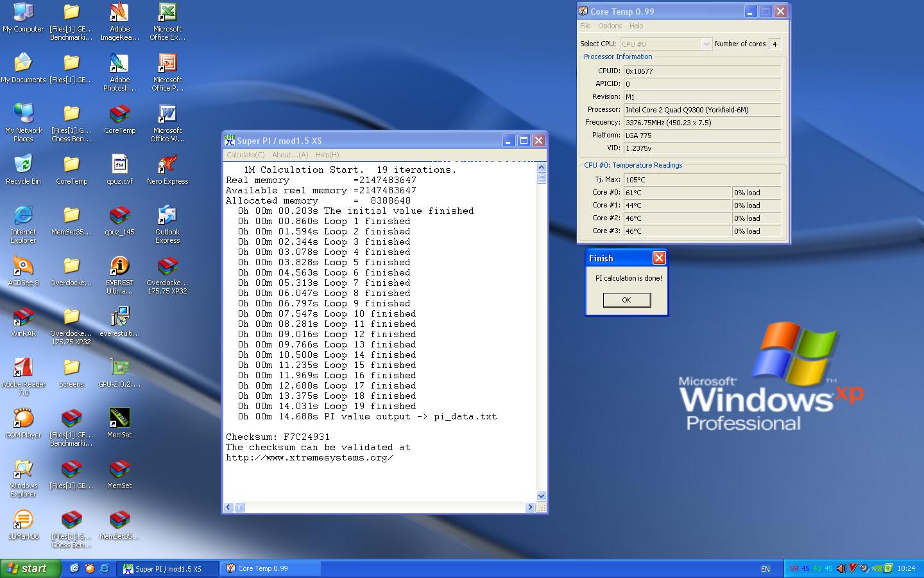
Task: Open Options menu in Core Temp
Action: point(610,26)
